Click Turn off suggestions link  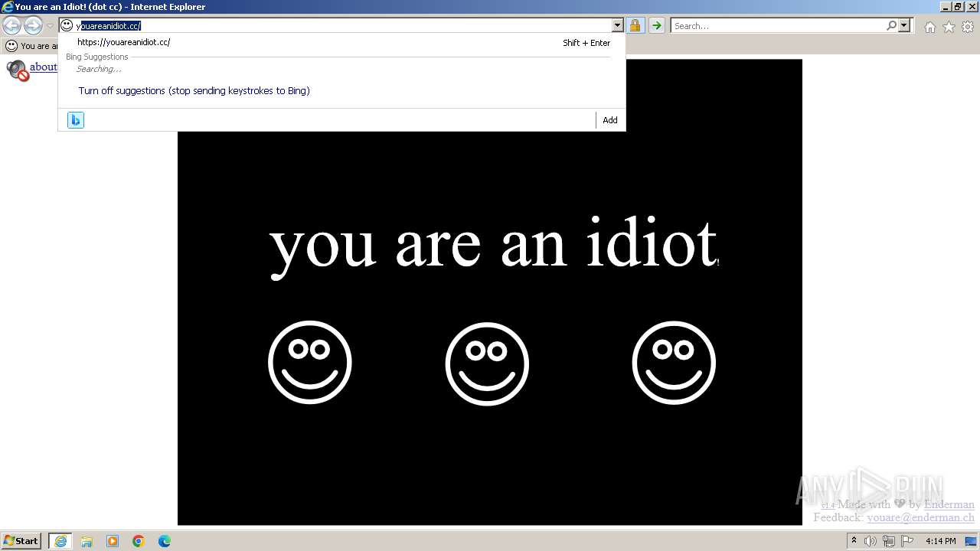point(194,90)
